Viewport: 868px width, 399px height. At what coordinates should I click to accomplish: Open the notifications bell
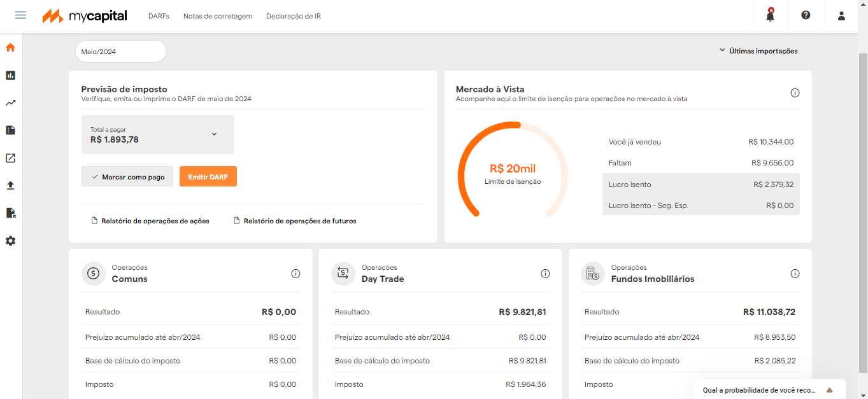[770, 16]
